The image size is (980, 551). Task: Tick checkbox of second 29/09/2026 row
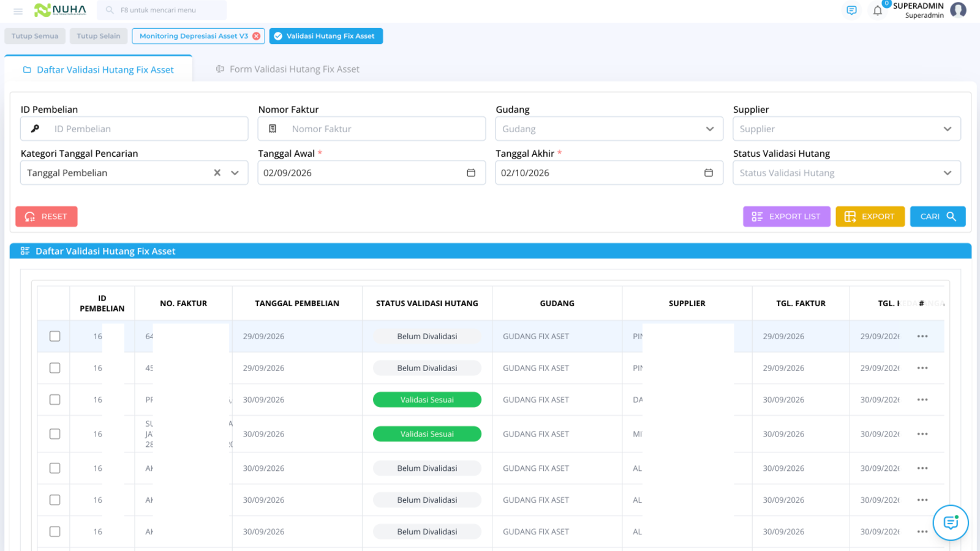(x=55, y=368)
